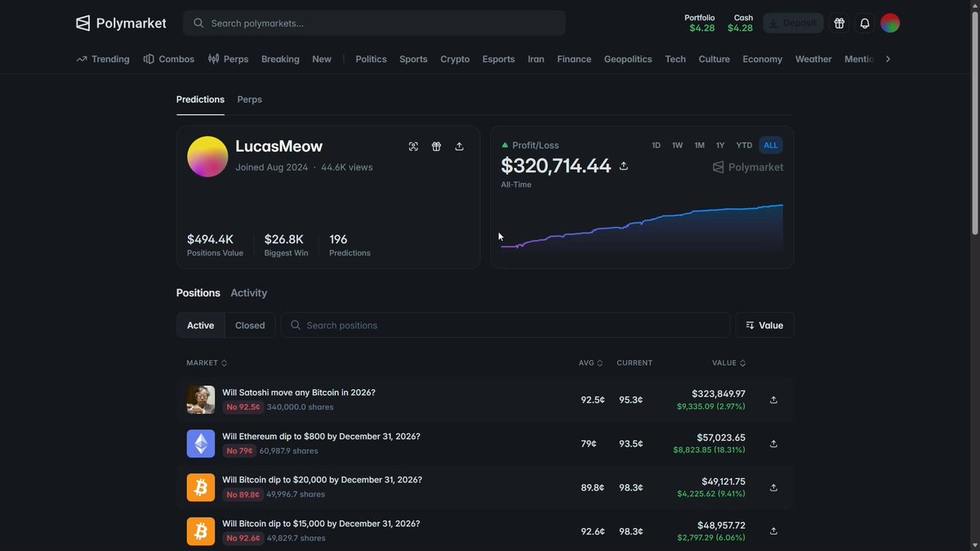Open the New category

[322, 59]
